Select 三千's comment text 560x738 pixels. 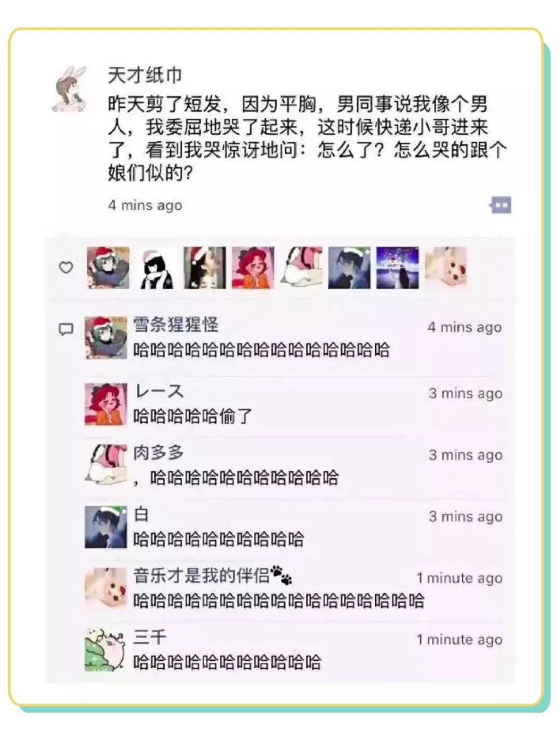(x=227, y=662)
